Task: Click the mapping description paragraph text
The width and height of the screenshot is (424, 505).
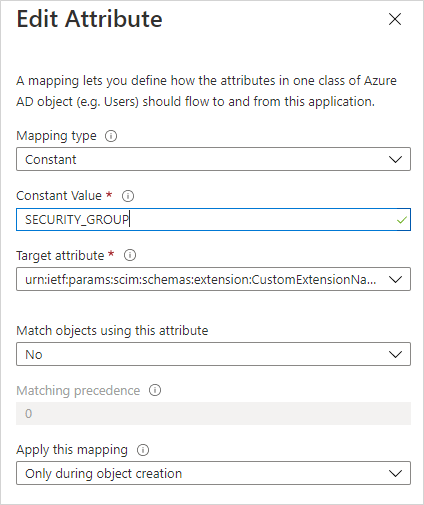Action: [207, 91]
